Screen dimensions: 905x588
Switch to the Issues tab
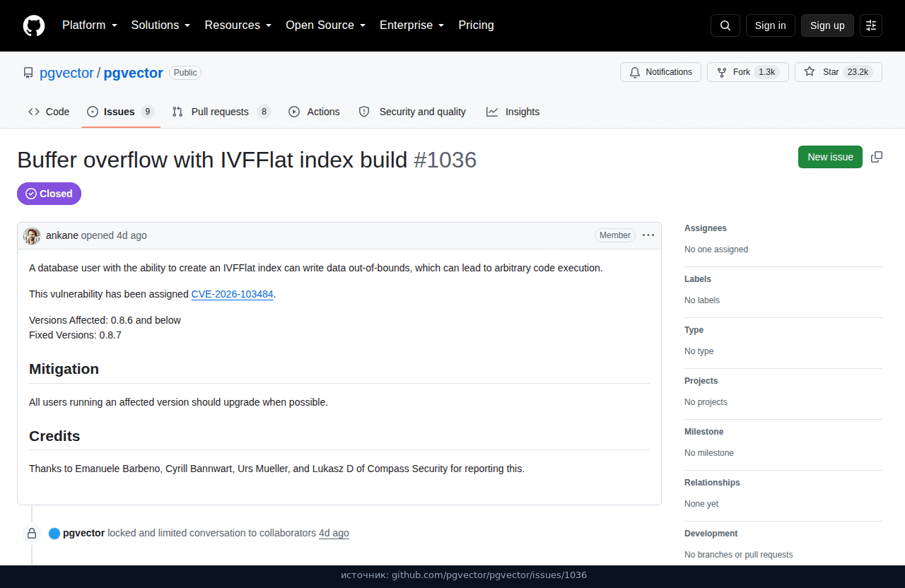(121, 112)
